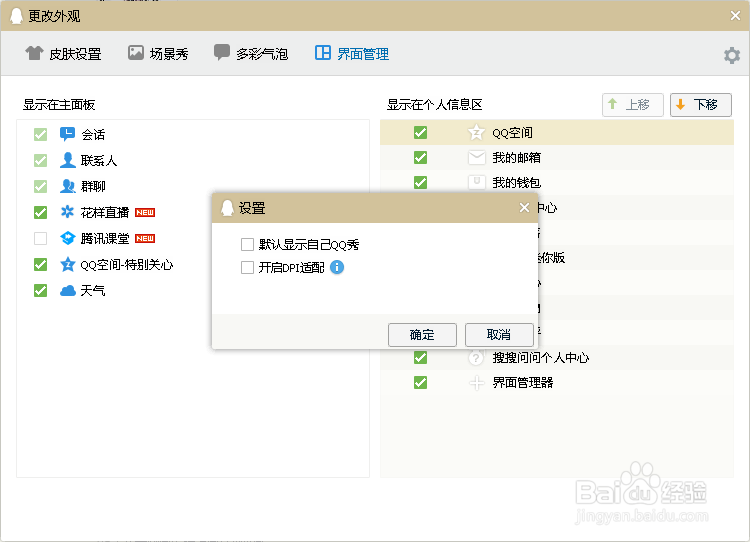Image resolution: width=750 pixels, height=542 pixels.
Task: Select the 我的钱包 row text
Action: tap(517, 182)
